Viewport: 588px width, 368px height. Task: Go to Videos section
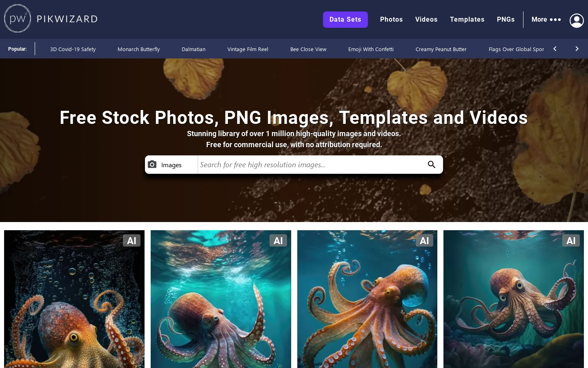(426, 19)
